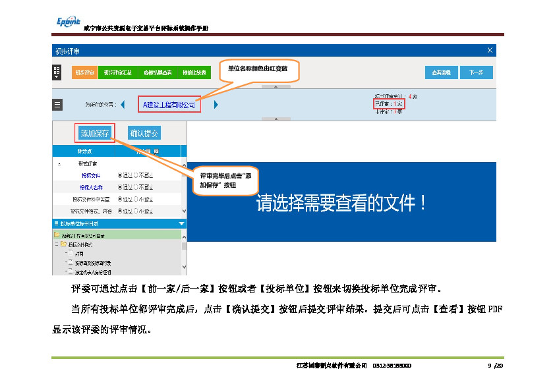Click the hamburger list icon beside bidder name

(x=57, y=105)
